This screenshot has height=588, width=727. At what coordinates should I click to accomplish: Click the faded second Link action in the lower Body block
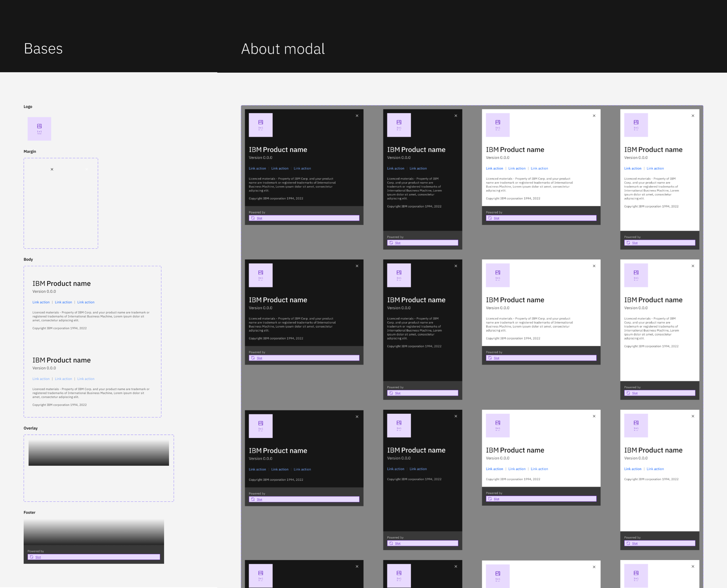[x=63, y=379]
